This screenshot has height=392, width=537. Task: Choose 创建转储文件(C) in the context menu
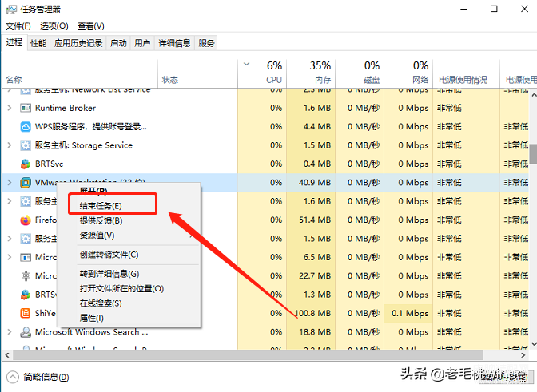(x=129, y=255)
